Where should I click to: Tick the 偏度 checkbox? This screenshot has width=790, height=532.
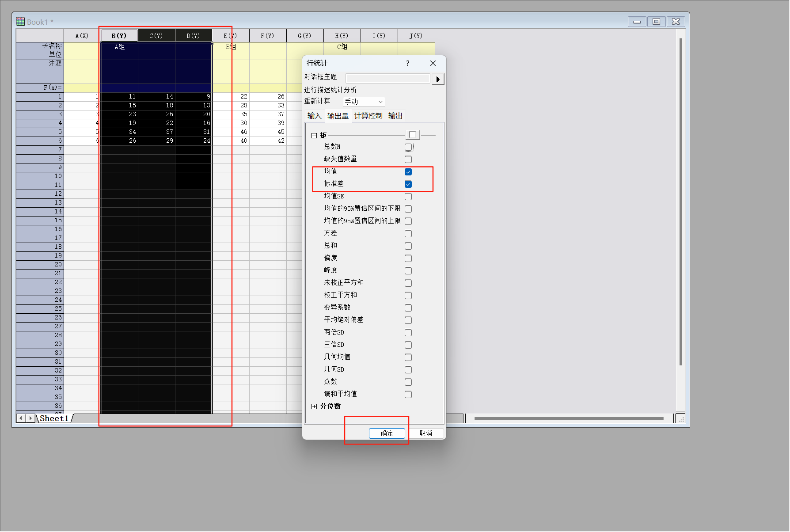[408, 258]
